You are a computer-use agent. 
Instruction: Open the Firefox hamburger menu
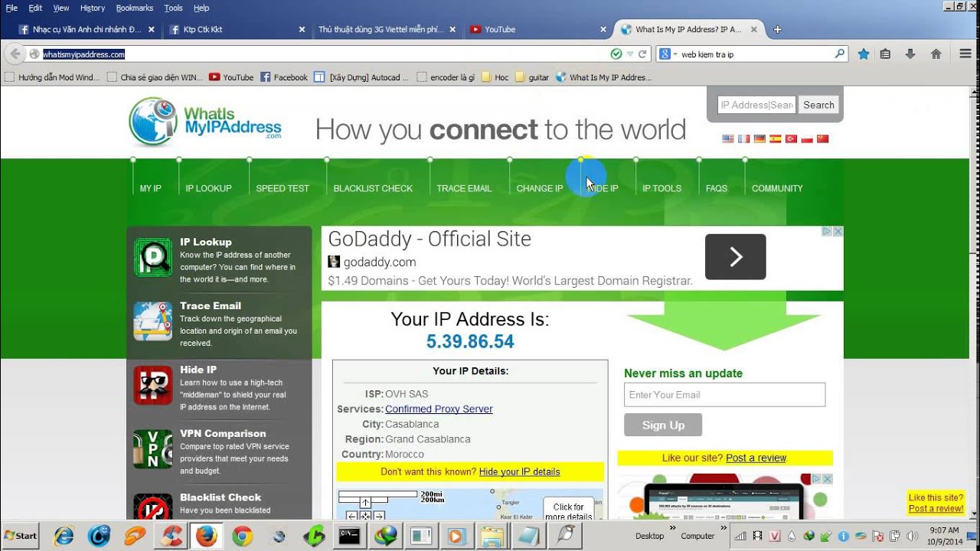click(x=965, y=54)
